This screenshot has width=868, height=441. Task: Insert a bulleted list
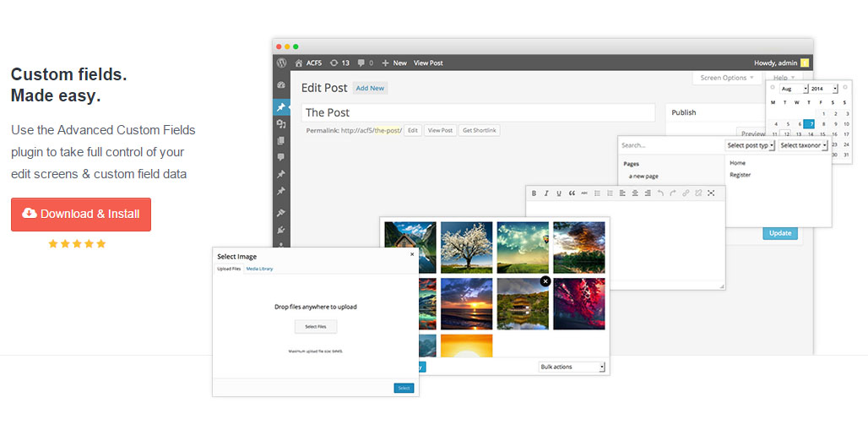(597, 193)
